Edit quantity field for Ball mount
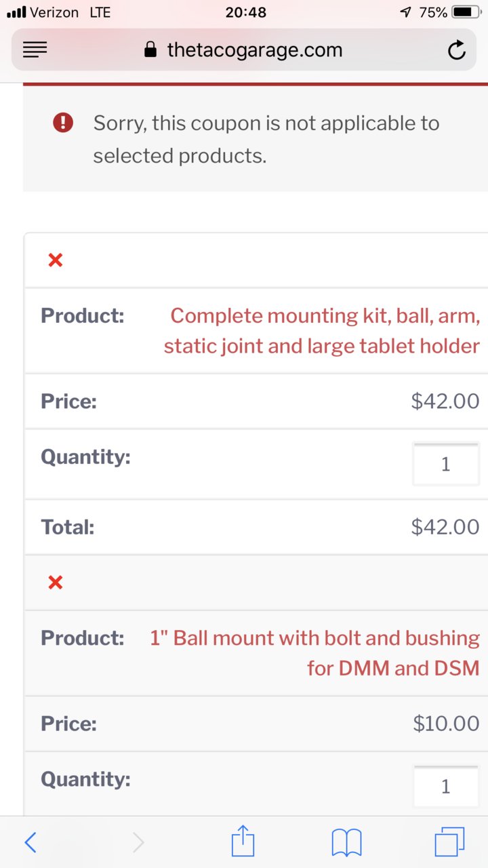This screenshot has height=868, width=488. (x=446, y=787)
